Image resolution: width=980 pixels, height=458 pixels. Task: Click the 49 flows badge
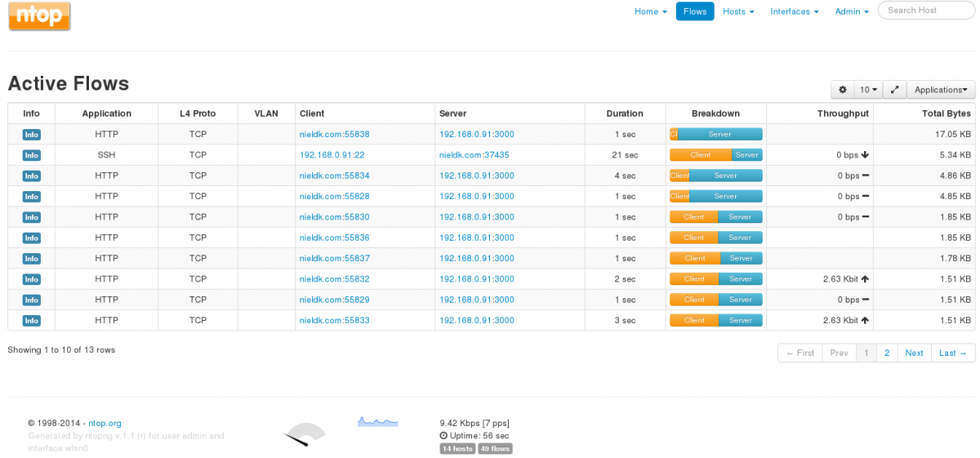pos(495,449)
